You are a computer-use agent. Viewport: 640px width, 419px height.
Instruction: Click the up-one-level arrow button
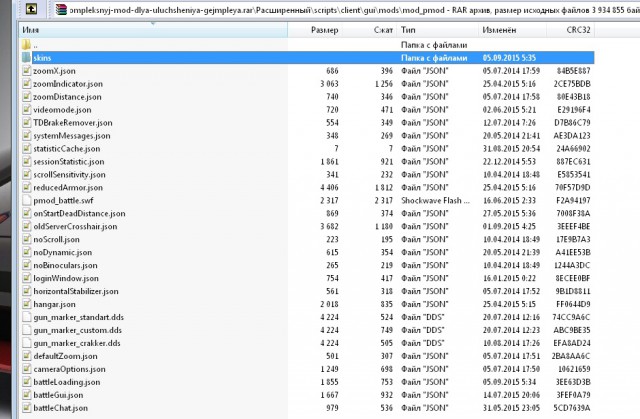point(31,9)
